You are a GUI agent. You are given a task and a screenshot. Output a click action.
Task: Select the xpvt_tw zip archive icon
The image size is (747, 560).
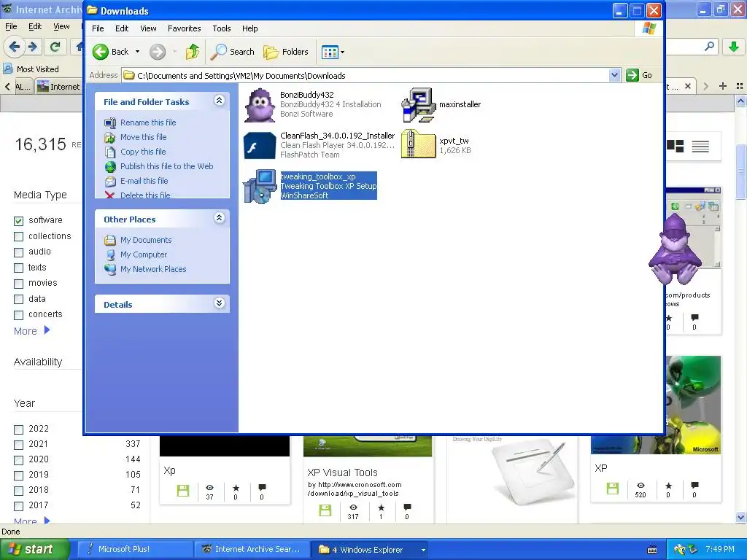[418, 144]
